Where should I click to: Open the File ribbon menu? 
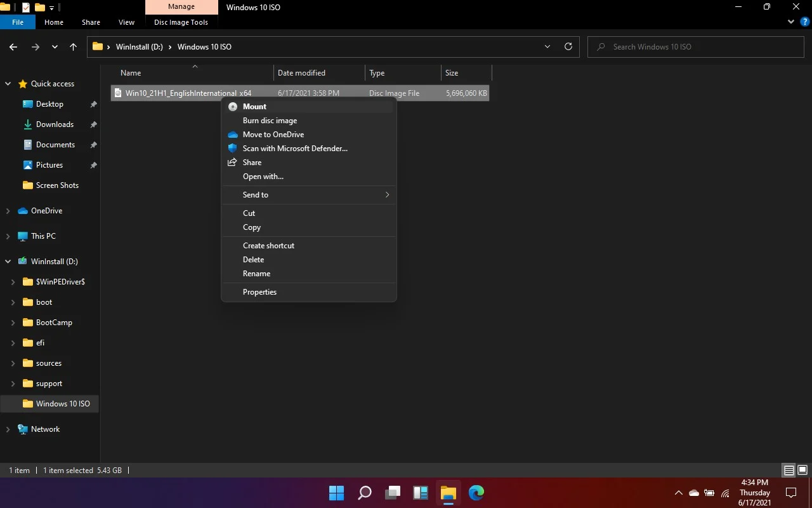[18, 22]
